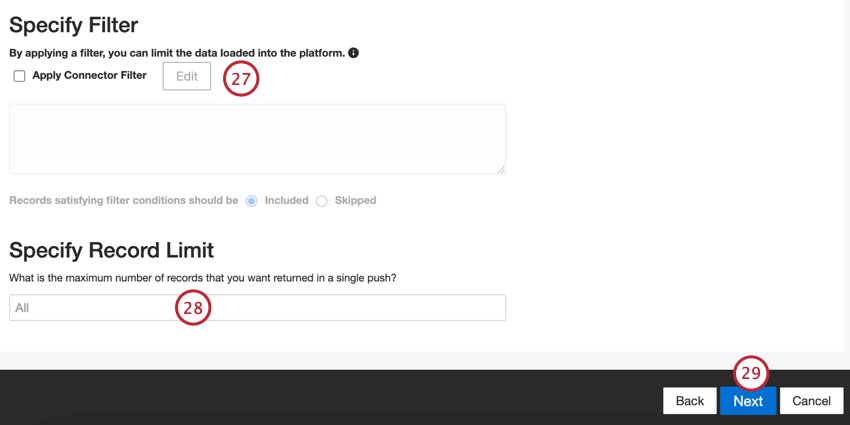Click the Records satisfying filter conditions label
This screenshot has width=850, height=425.
(x=124, y=201)
